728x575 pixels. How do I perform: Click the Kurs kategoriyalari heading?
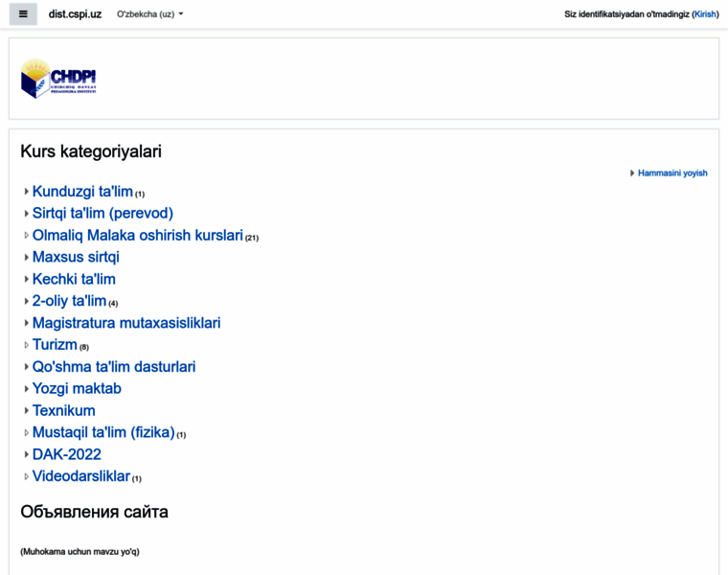pyautogui.click(x=91, y=151)
